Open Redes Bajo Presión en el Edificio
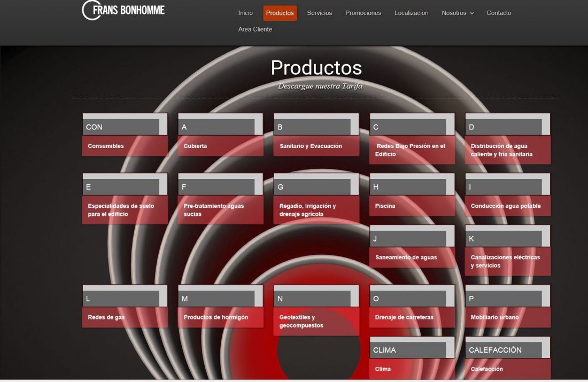This screenshot has width=588, height=382. [412, 150]
